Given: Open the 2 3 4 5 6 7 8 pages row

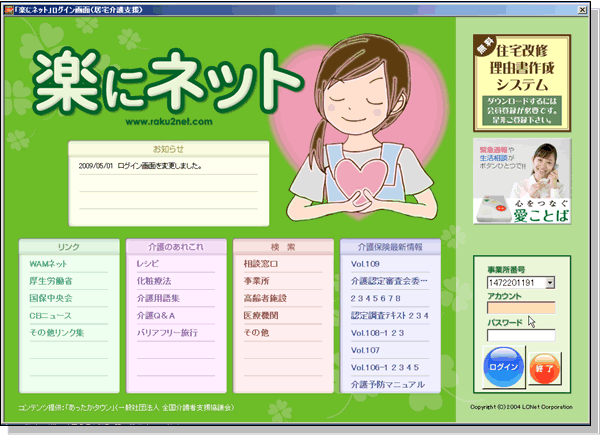Looking at the screenshot, I should pos(375,298).
